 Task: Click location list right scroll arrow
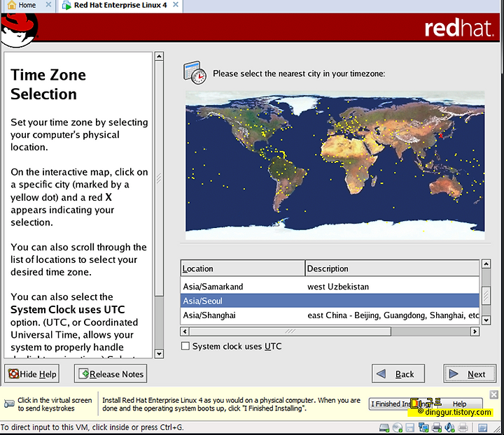(x=475, y=331)
